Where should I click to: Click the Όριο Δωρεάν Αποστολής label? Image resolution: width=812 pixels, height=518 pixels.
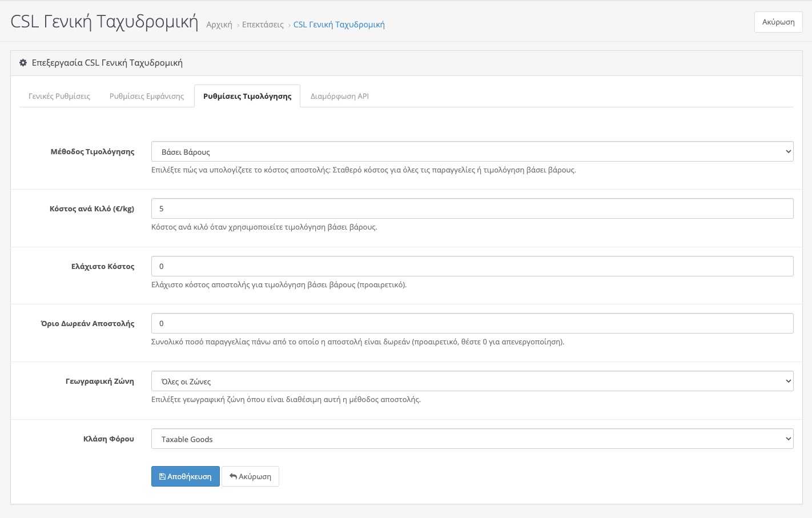[x=88, y=323]
